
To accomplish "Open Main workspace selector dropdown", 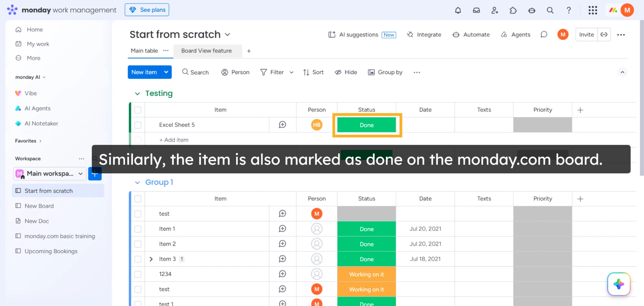I will pos(50,174).
